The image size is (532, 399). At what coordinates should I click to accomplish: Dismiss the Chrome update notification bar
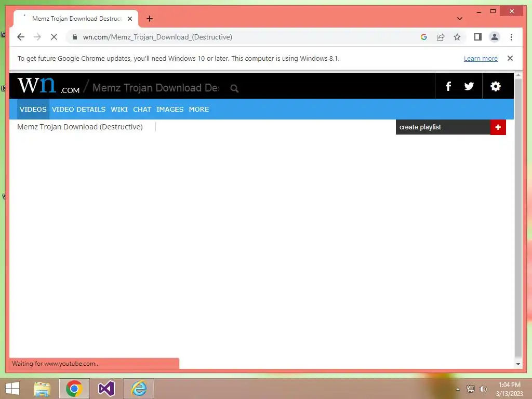pos(510,58)
